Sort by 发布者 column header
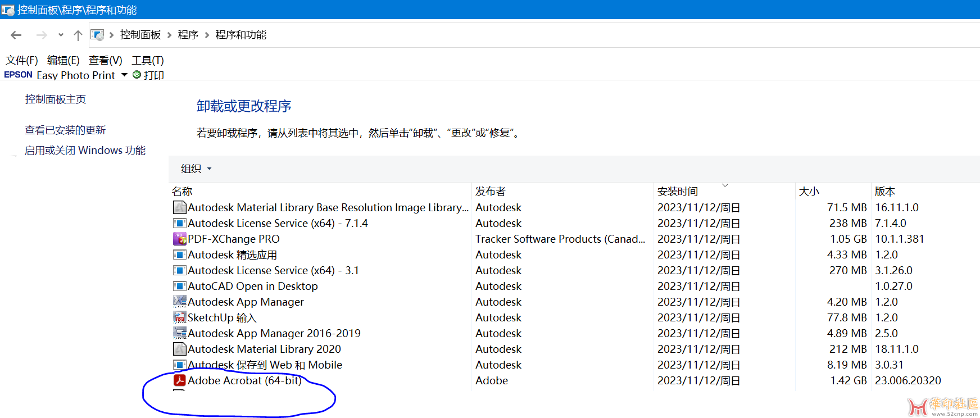This screenshot has width=980, height=418. [x=491, y=192]
